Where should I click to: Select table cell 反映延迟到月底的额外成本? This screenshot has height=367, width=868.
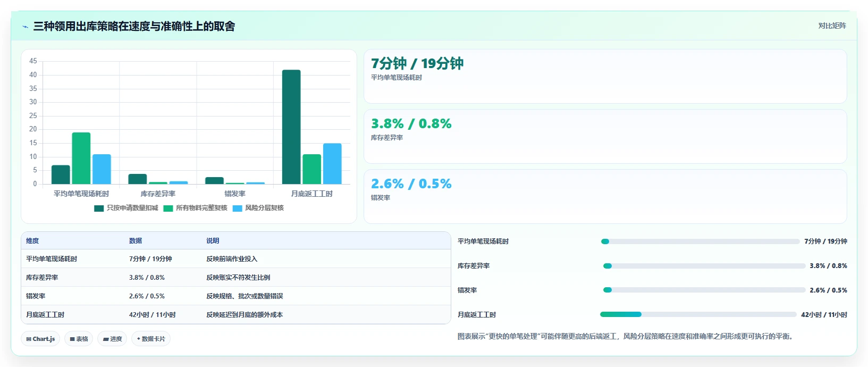click(x=245, y=315)
